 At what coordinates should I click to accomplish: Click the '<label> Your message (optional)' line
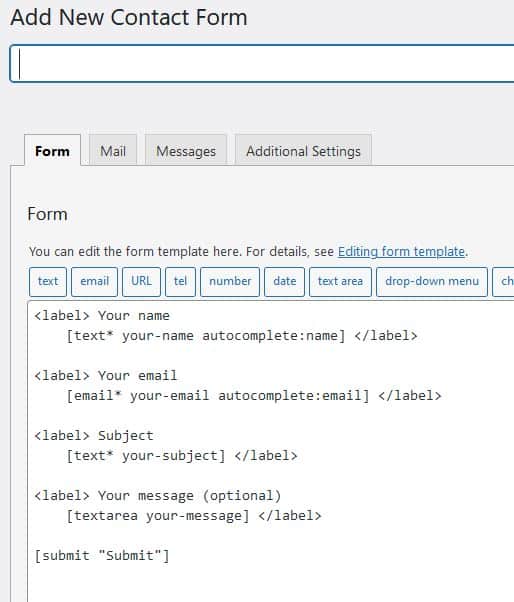pyautogui.click(x=158, y=496)
